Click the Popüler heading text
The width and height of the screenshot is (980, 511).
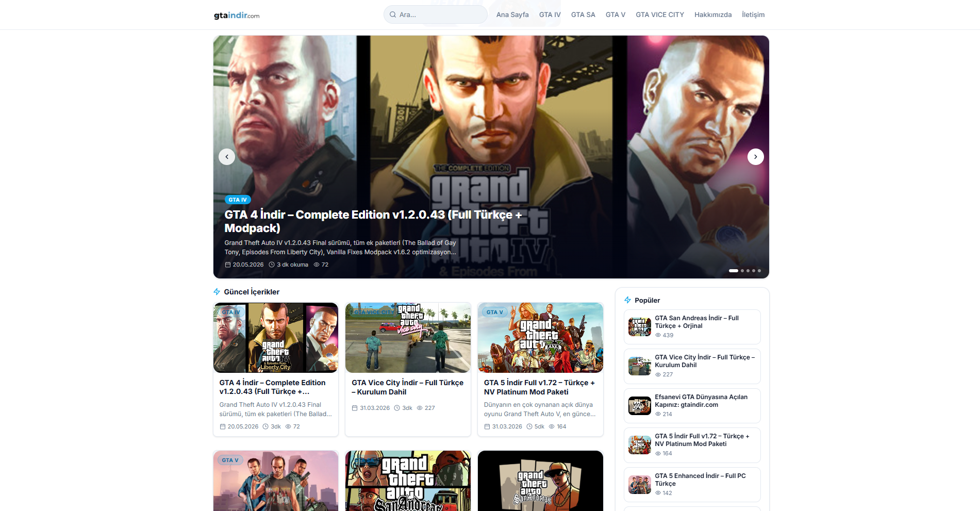[647, 300]
